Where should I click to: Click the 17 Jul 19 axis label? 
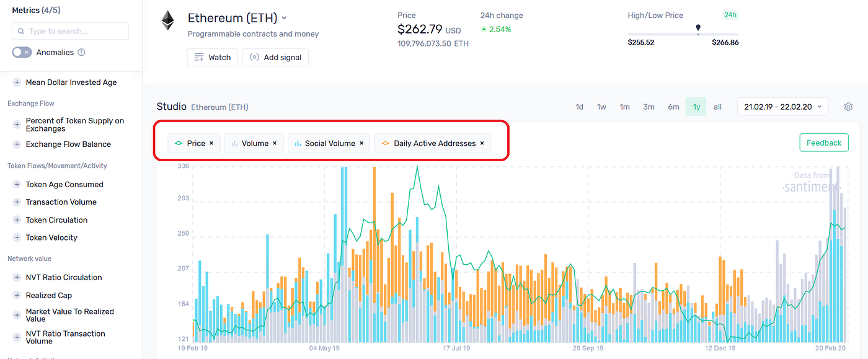[457, 348]
